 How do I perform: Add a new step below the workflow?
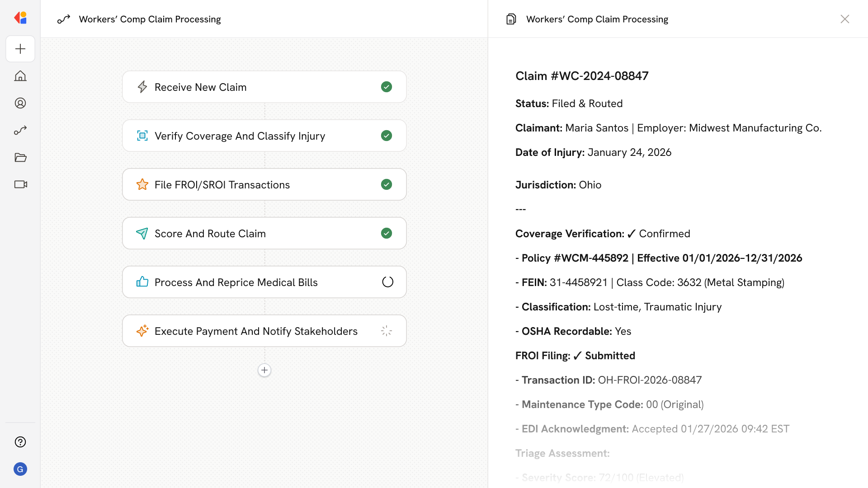(264, 370)
